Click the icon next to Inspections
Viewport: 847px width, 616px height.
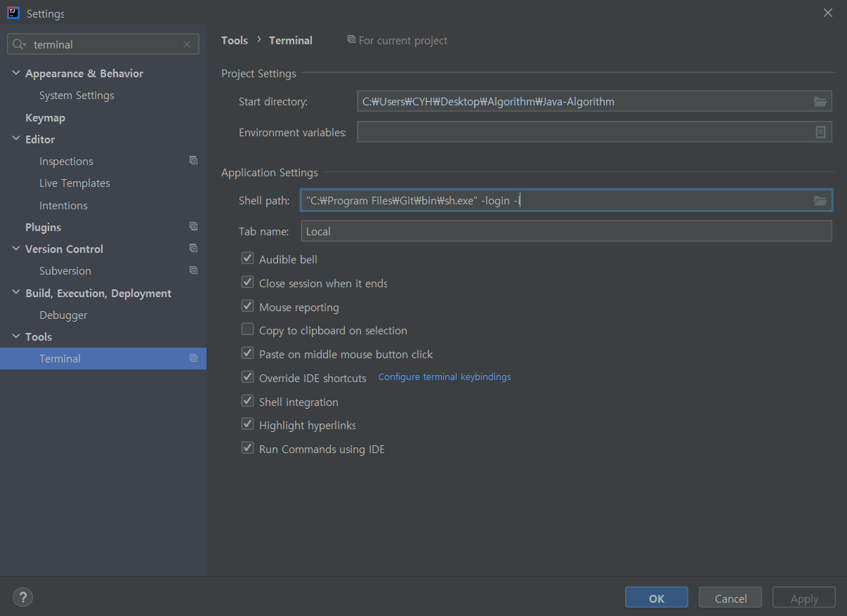[x=193, y=160]
